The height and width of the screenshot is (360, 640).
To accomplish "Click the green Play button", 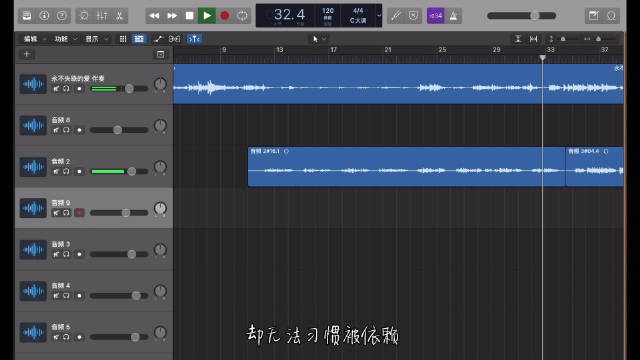I will click(207, 16).
